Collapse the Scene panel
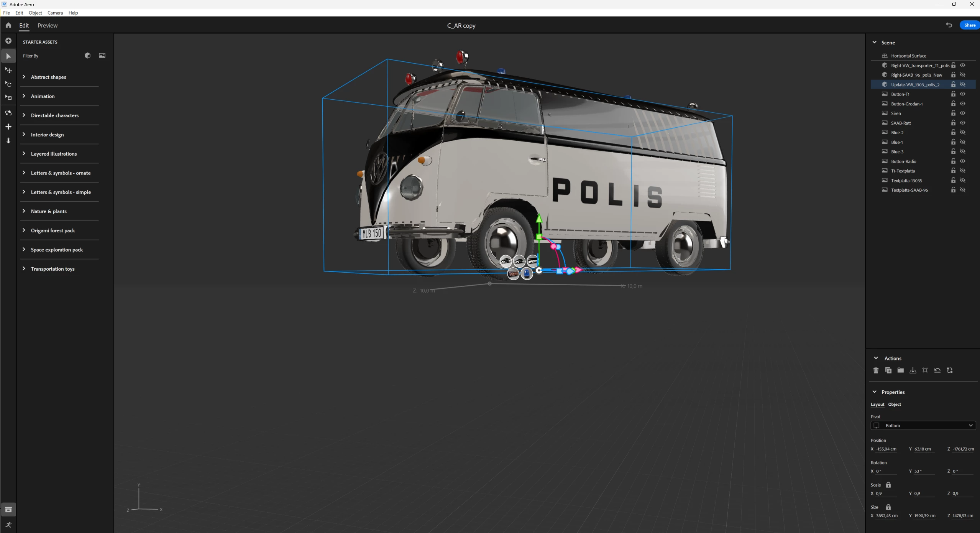The height and width of the screenshot is (533, 980). click(x=874, y=43)
